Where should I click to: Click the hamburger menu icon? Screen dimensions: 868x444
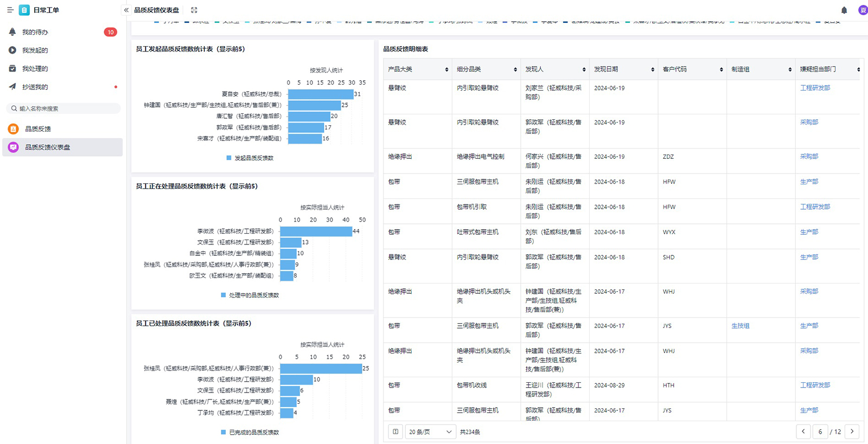pyautogui.click(x=10, y=10)
